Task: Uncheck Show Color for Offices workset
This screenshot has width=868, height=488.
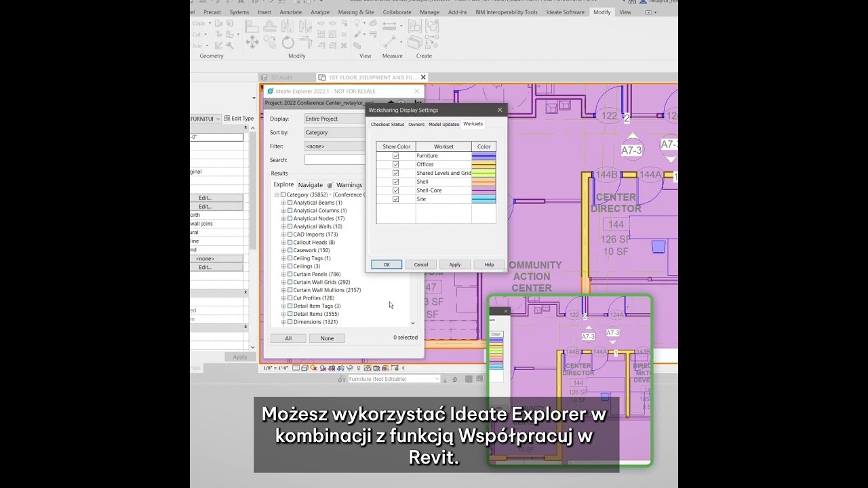Action: [396, 165]
